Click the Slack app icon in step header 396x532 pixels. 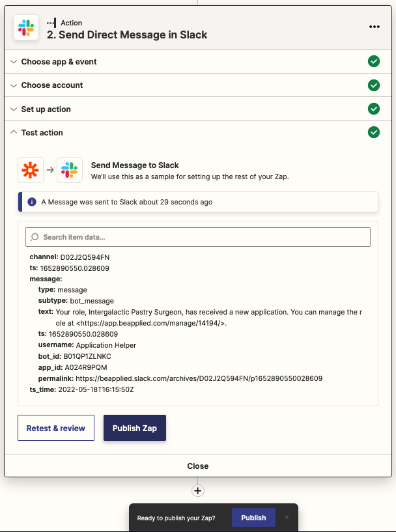pos(26,27)
